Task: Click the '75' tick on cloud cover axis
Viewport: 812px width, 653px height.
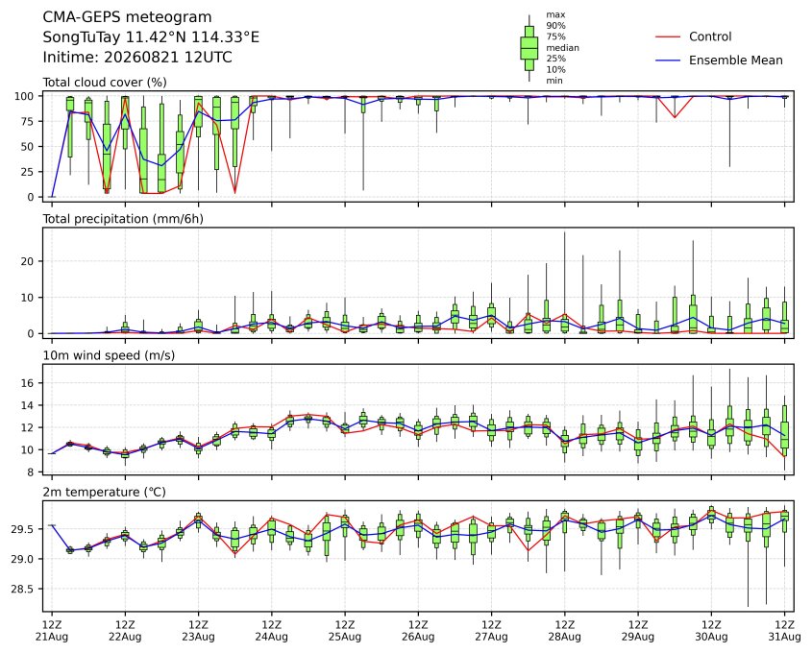Action: coord(28,122)
